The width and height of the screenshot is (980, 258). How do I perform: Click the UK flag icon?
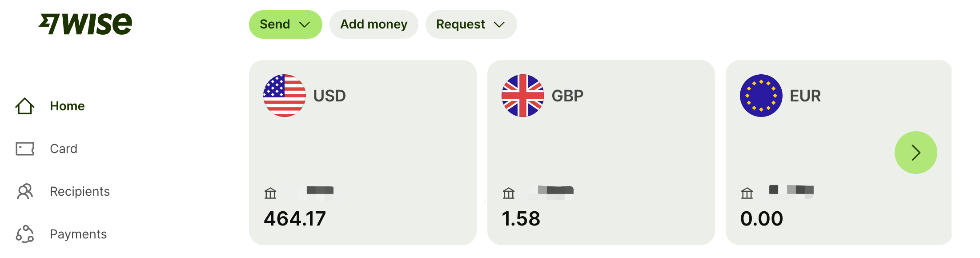523,96
